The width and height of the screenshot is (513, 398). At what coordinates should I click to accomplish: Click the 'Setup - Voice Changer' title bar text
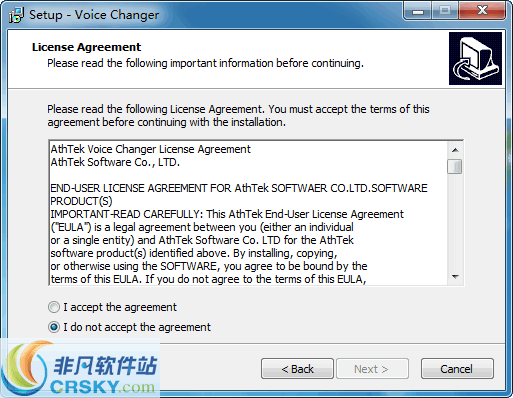[x=94, y=15]
